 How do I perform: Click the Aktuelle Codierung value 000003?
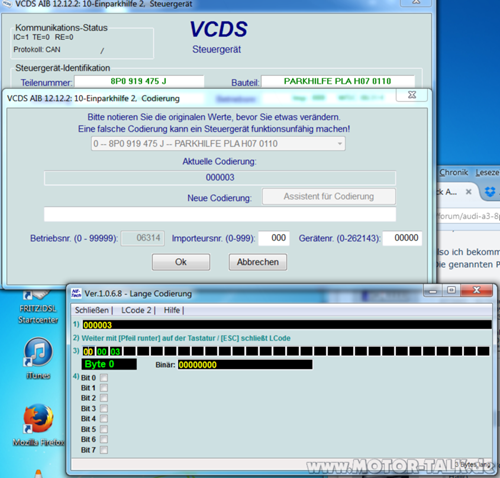[x=220, y=178]
